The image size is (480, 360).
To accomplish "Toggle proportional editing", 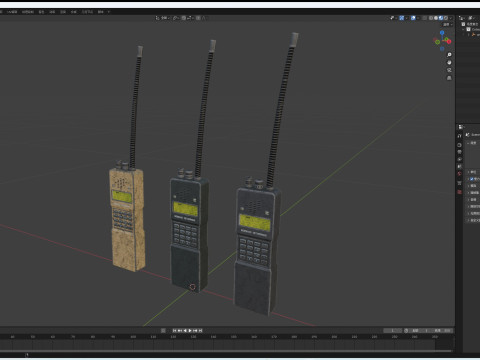I will 198,18.
